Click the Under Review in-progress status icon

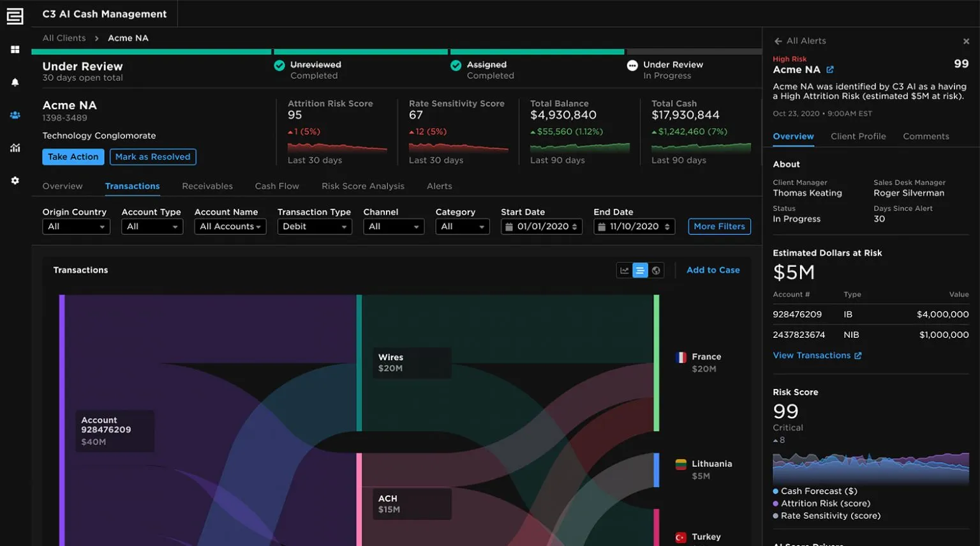point(632,66)
